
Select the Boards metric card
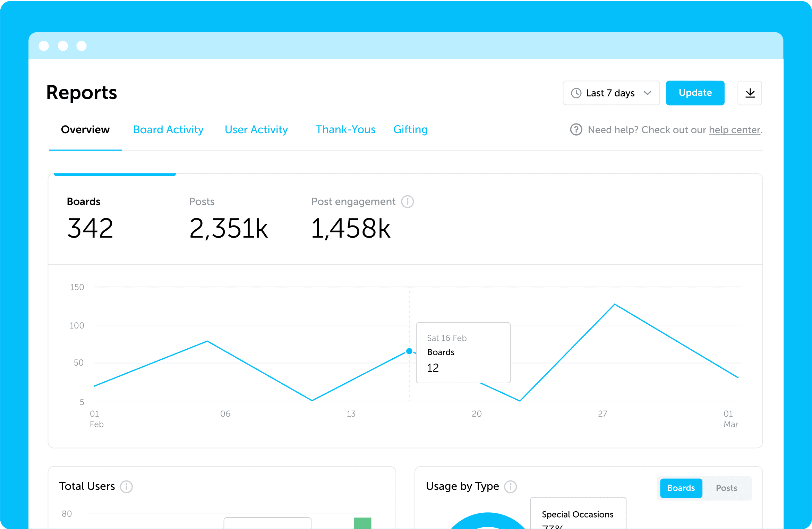[x=114, y=219]
